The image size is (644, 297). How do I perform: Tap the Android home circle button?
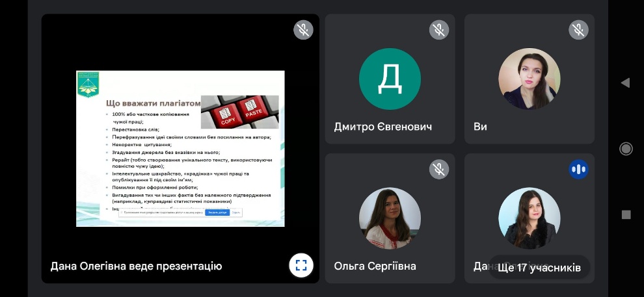pos(626,148)
